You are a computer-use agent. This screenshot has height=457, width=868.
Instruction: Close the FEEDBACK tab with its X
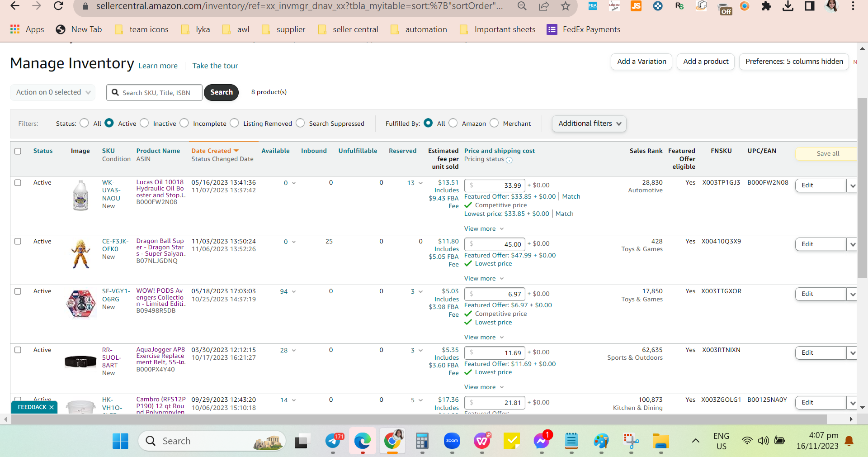coord(52,407)
